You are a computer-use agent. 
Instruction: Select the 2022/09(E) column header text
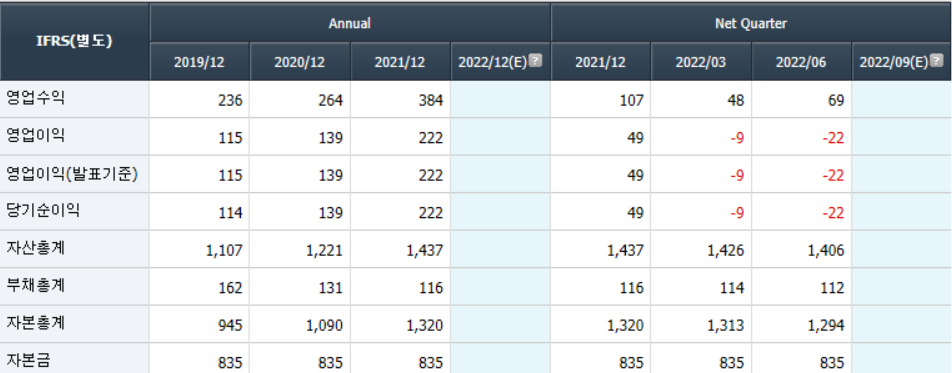(894, 63)
